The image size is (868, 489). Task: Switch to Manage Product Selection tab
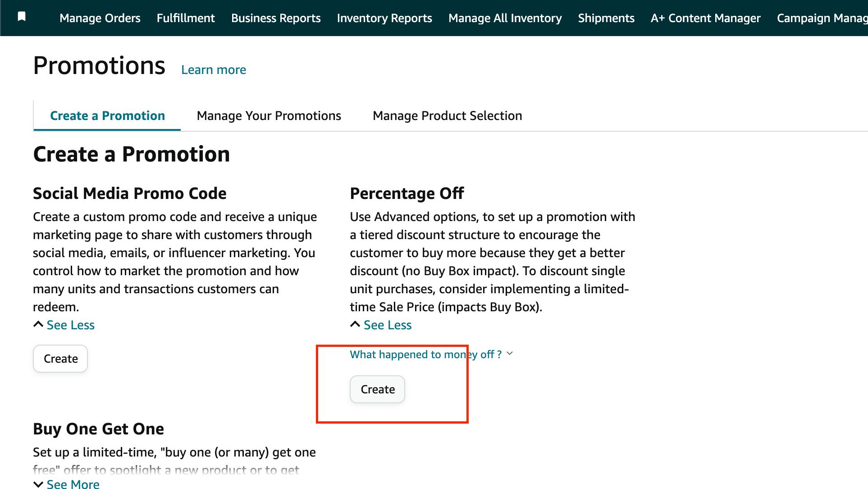(x=447, y=116)
